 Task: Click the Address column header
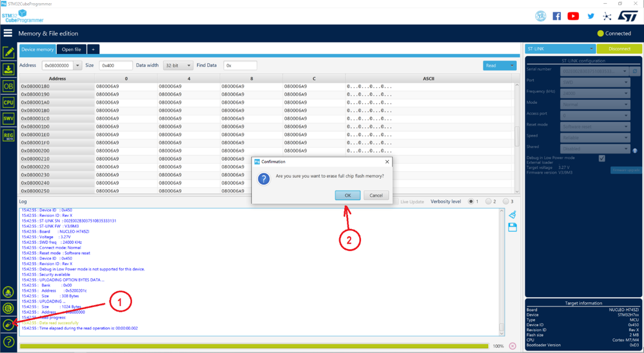pyautogui.click(x=57, y=79)
